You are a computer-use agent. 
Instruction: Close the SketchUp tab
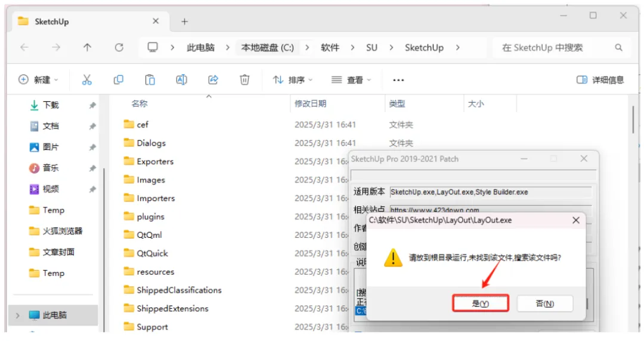point(156,21)
